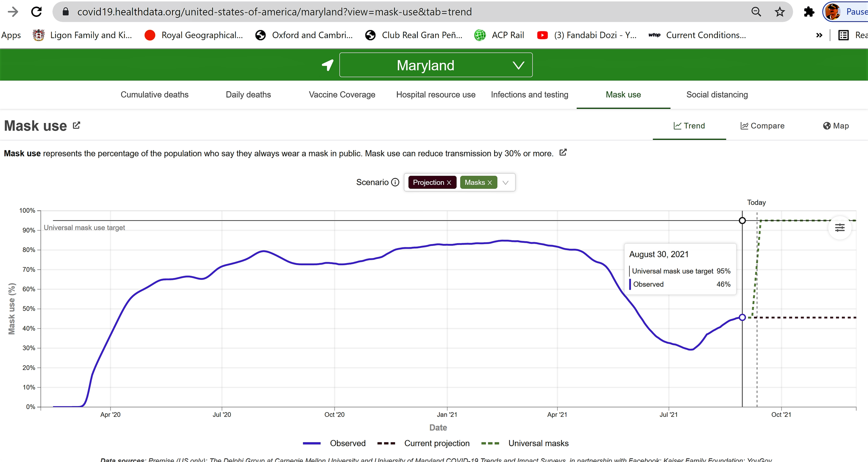868x462 pixels.
Task: Click the Scenario info icon
Action: pos(395,182)
